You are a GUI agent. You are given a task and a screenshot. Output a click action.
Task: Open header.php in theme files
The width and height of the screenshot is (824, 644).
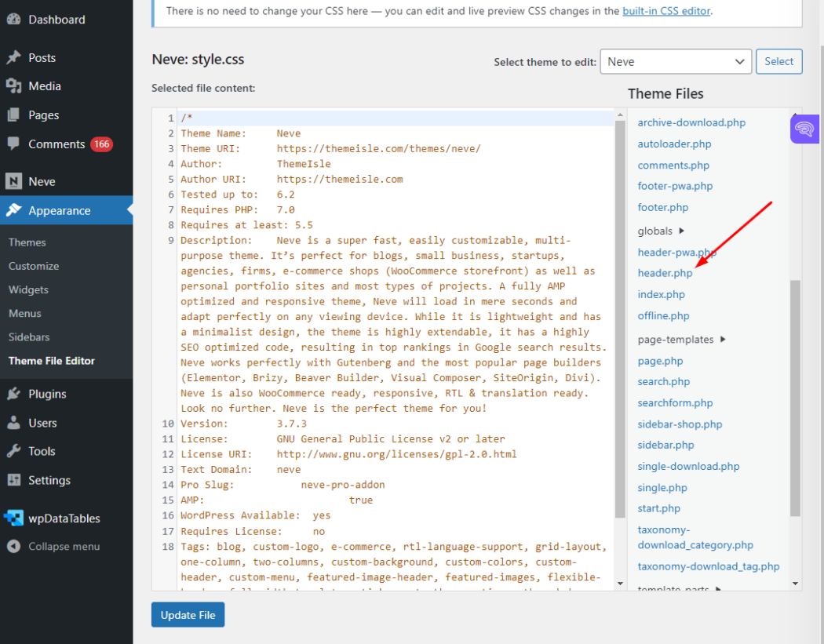(665, 273)
